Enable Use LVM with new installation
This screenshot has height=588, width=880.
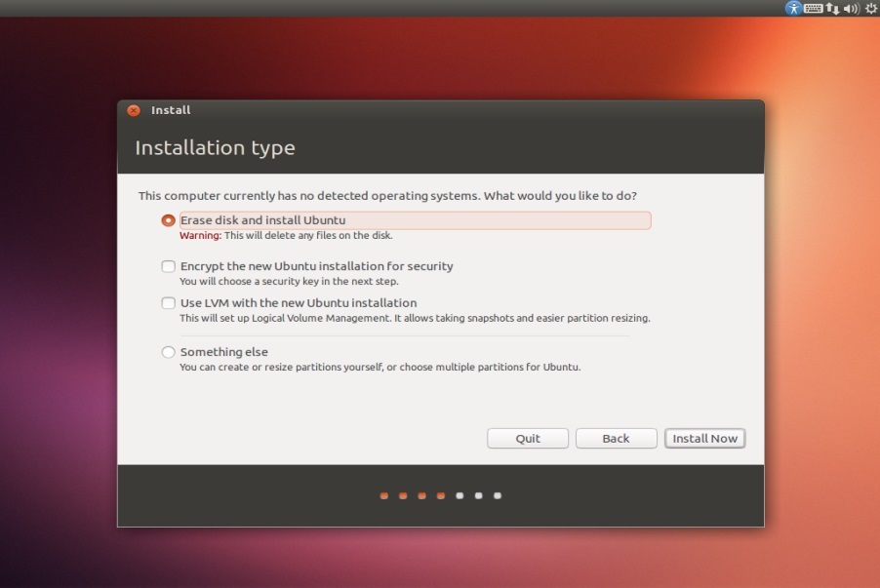169,303
